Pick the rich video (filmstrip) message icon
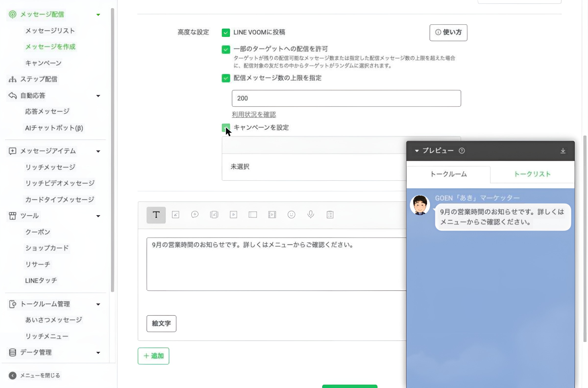This screenshot has width=588, height=388. point(272,215)
